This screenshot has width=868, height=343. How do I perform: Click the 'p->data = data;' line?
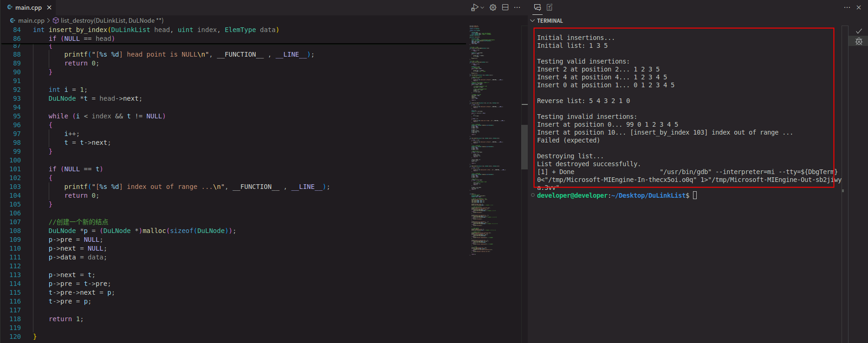pos(78,257)
